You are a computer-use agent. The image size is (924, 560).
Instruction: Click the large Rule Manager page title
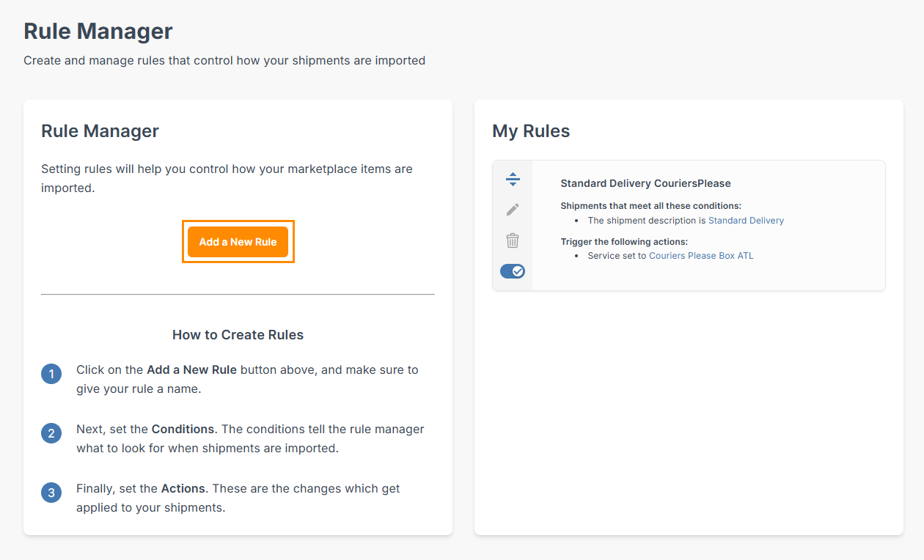pyautogui.click(x=98, y=32)
